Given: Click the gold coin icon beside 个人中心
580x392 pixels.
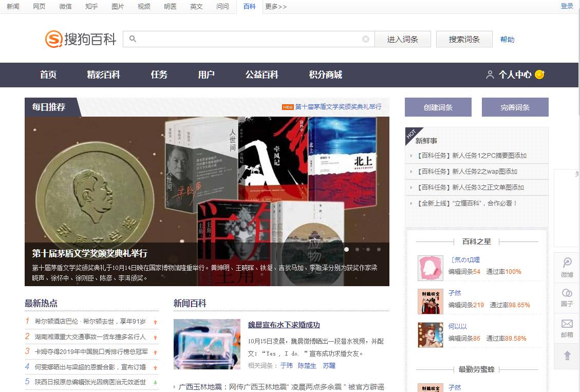Looking at the screenshot, I should click(539, 74).
